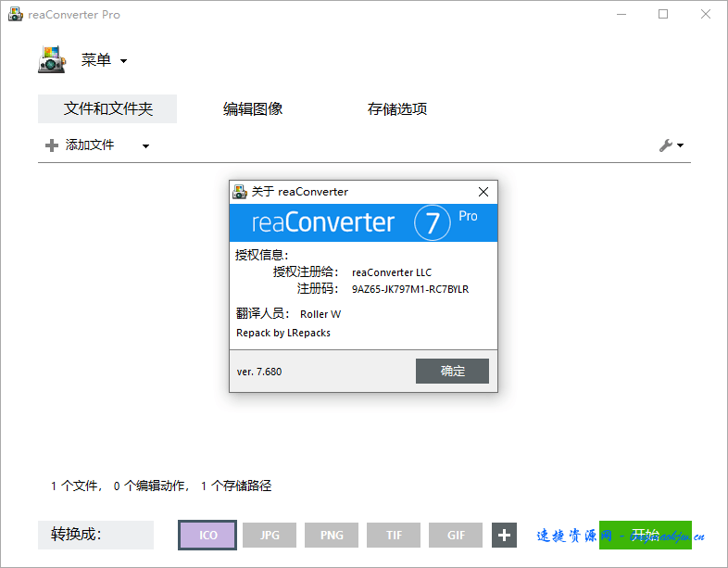Viewport: 728px width, 568px height.
Task: Select TIF as output format
Action: 394,535
